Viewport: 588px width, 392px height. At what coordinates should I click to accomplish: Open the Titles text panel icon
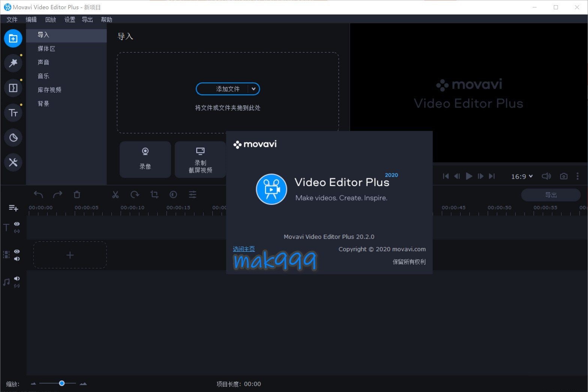click(13, 113)
